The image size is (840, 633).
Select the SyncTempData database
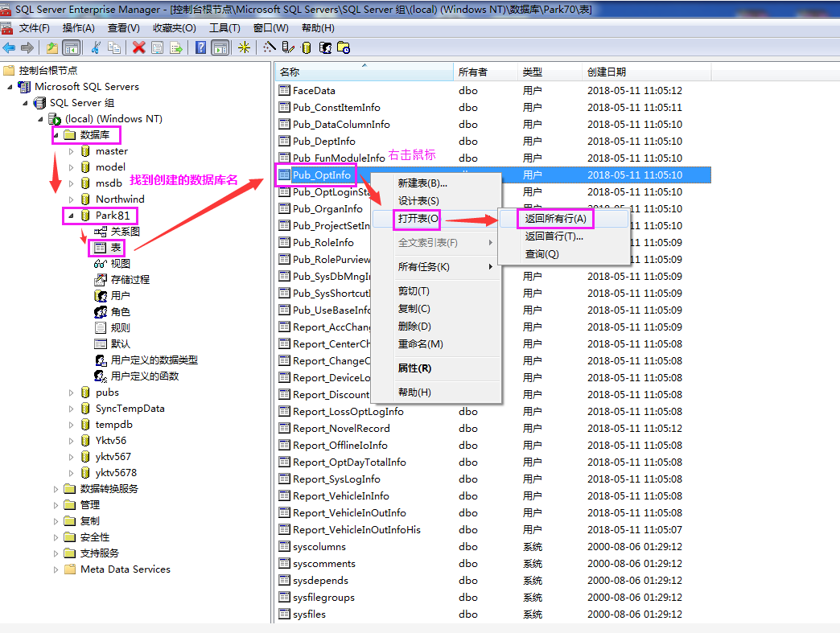[x=122, y=409]
